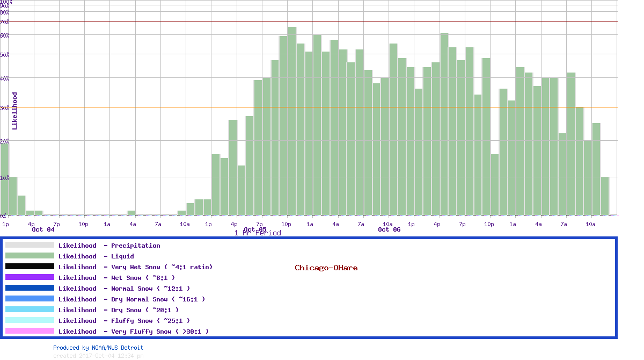Select the black Very Wet Snow swatch

pyautogui.click(x=30, y=267)
